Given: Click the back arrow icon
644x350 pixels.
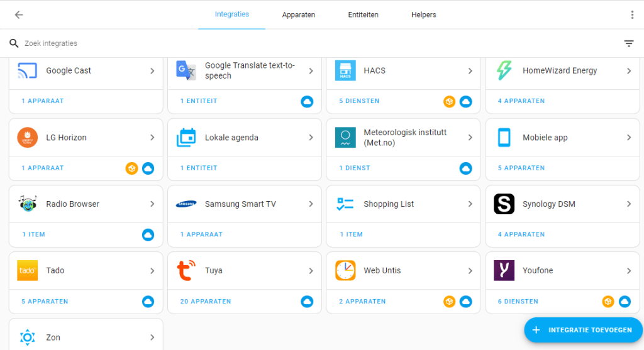Looking at the screenshot, I should [19, 14].
